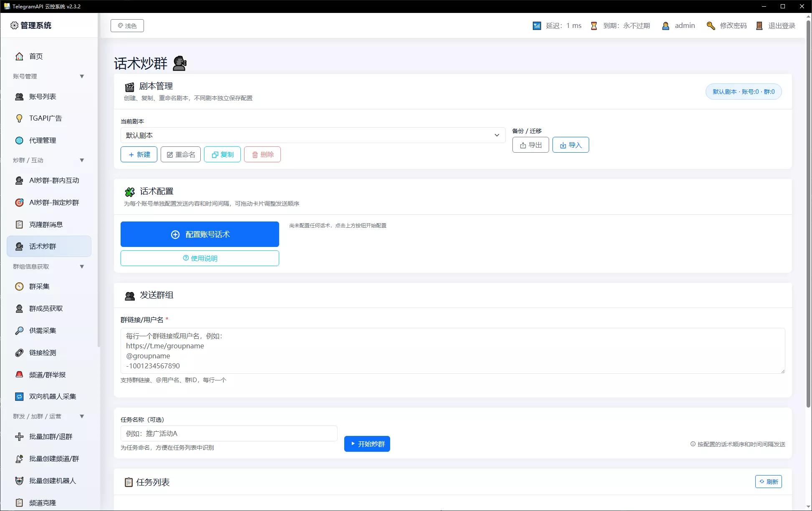Screen dimensions: 812x511
Task: Click the 导出 backup button
Action: [x=531, y=145]
